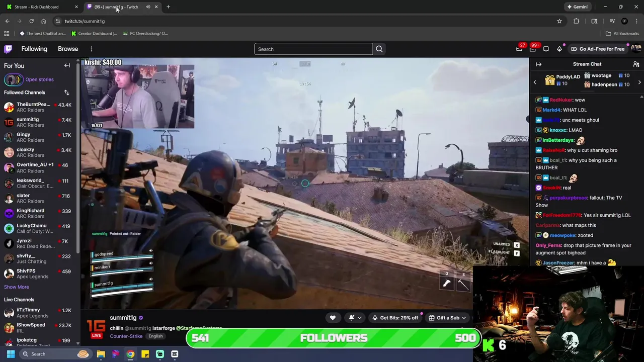Show previous gift leaderboard entries
644x362 pixels.
click(535, 82)
